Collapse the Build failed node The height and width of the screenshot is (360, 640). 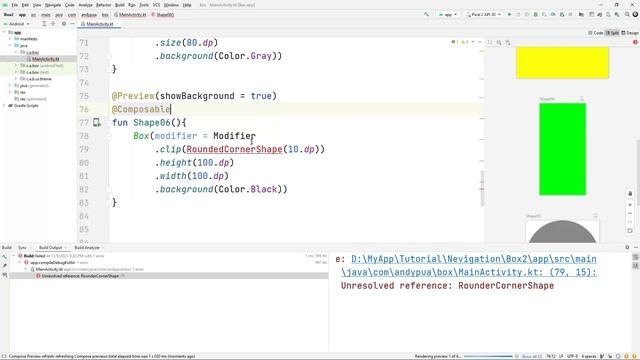click(13, 256)
